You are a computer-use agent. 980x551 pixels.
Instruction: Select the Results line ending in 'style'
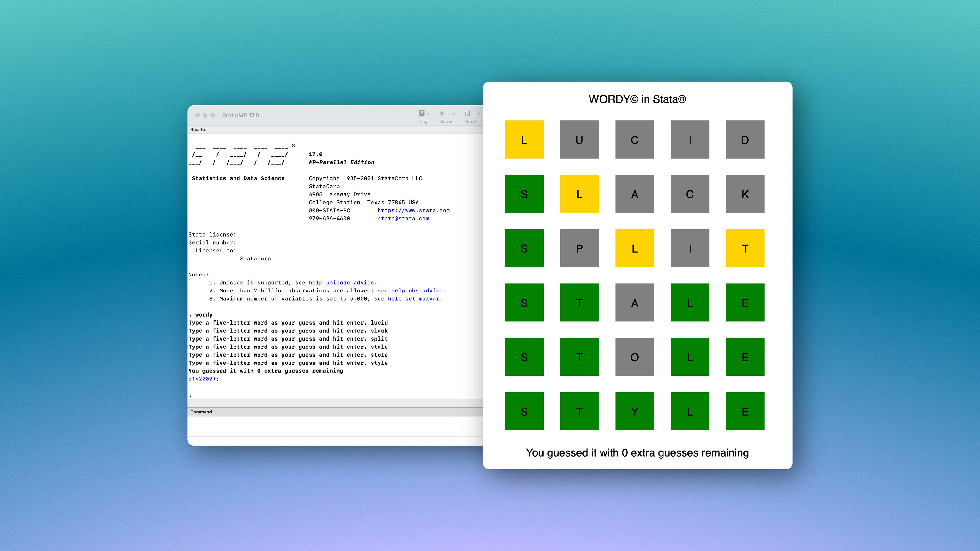[288, 363]
